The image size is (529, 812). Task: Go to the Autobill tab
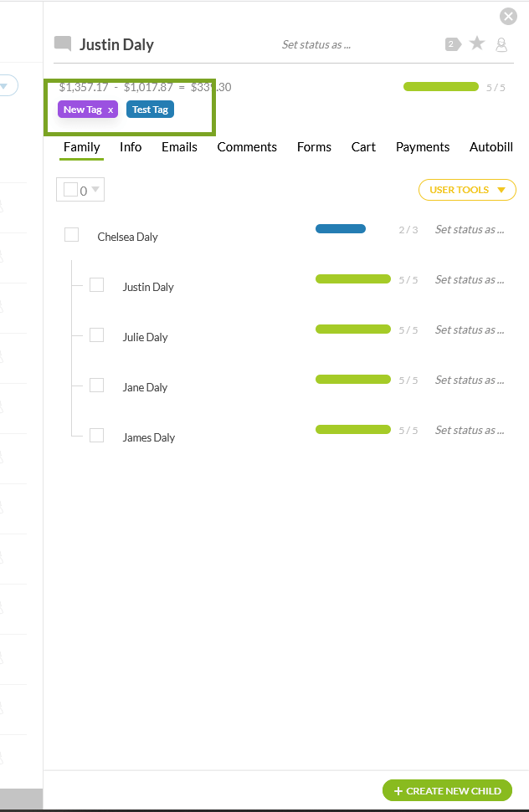(490, 147)
